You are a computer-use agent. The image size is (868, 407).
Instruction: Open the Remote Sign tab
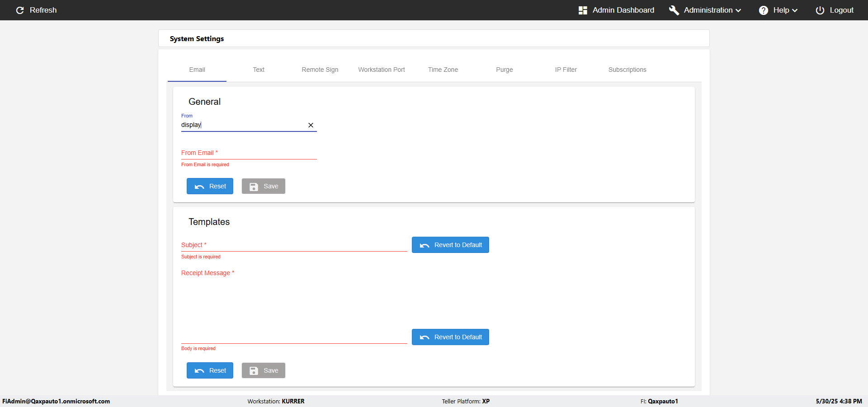[320, 70]
